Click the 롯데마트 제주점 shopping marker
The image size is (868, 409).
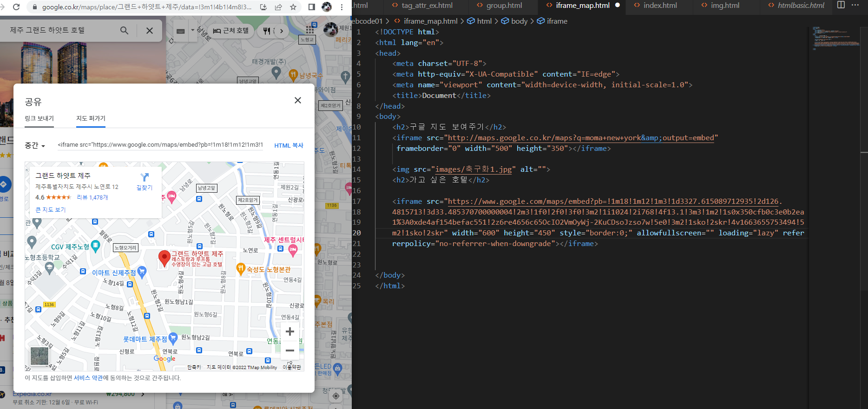click(173, 338)
